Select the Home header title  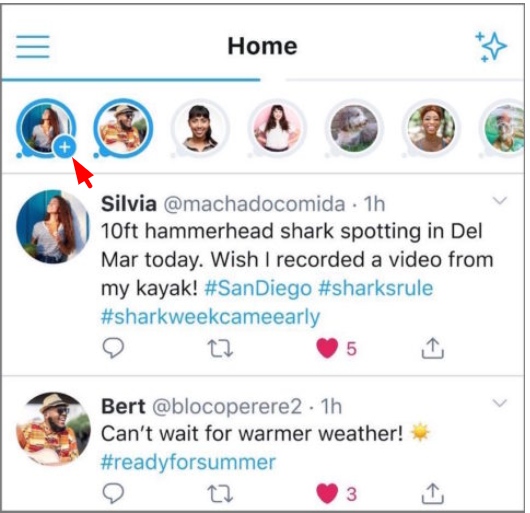[262, 46]
